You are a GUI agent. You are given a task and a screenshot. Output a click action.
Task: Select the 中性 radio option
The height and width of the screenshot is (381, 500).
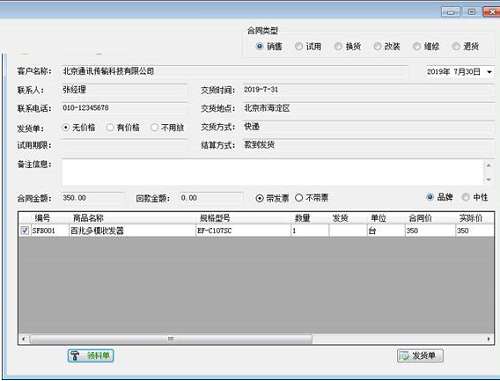475,197
